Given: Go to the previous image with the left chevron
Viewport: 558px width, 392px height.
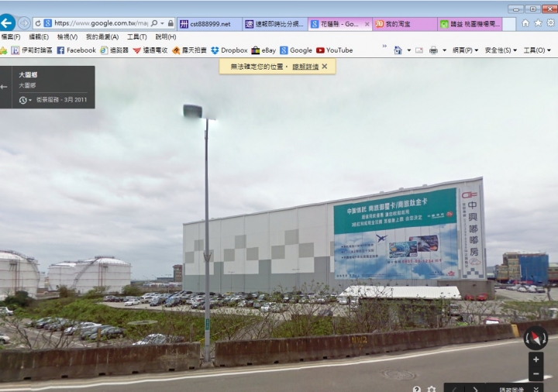Looking at the screenshot, I should pyautogui.click(x=455, y=389).
